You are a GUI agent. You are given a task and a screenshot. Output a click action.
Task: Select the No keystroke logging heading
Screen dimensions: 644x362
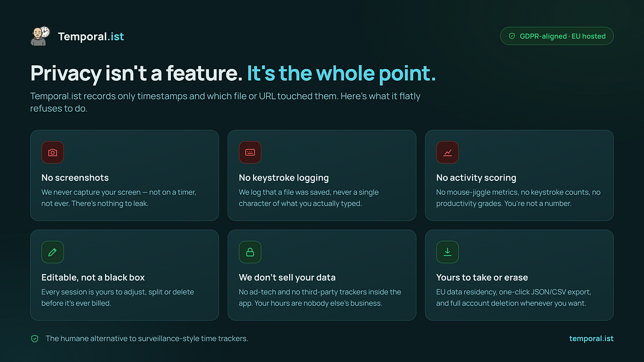(284, 178)
